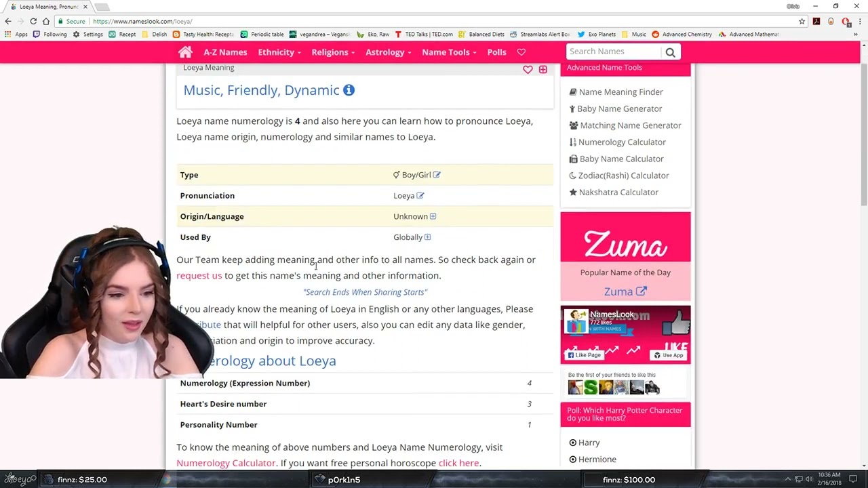
Task: Click the browser address bar URL
Action: point(142,21)
